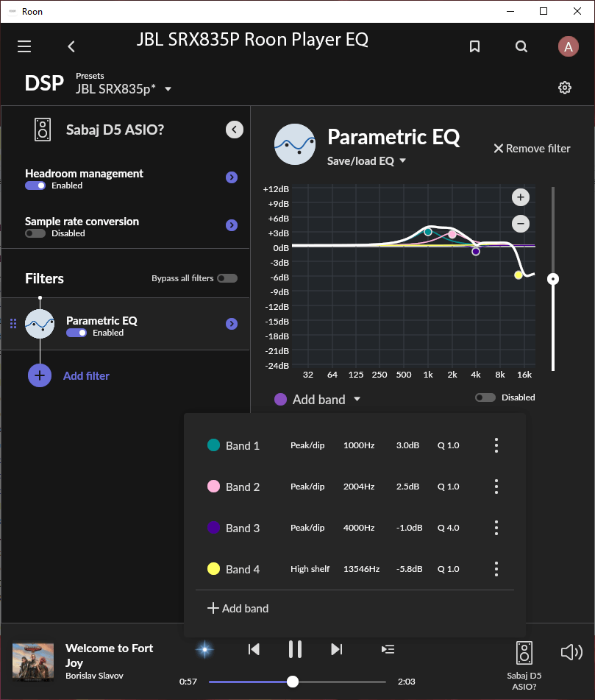Zoom out the EQ graph with minus button
This screenshot has height=700, width=595.
(521, 224)
